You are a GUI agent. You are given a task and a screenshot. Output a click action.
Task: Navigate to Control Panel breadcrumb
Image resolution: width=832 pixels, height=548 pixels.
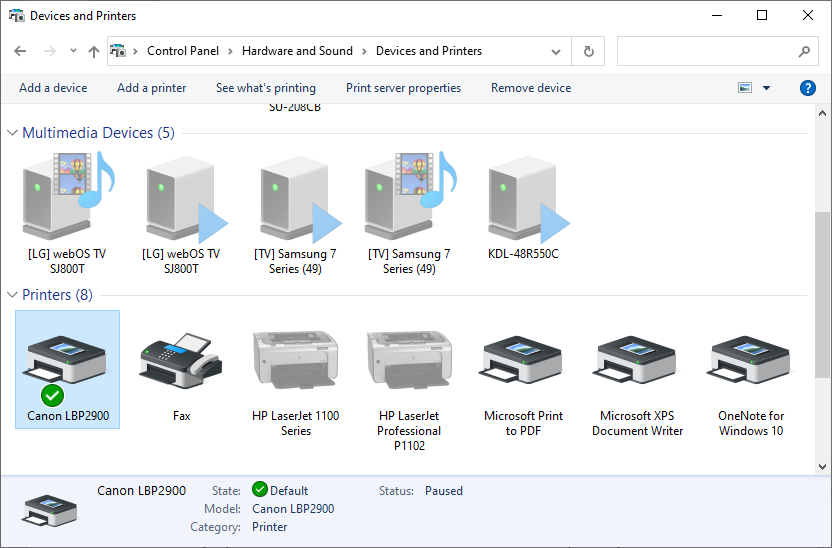click(x=183, y=51)
